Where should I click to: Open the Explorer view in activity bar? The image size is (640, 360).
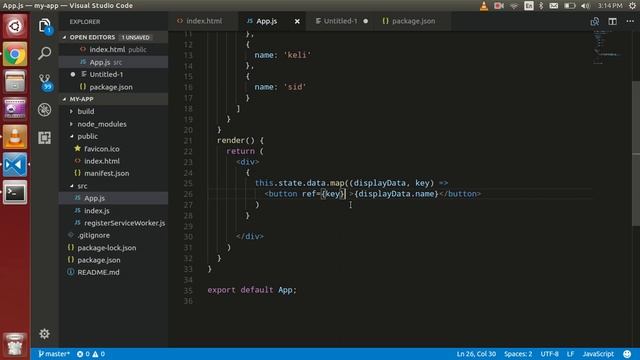point(44,27)
